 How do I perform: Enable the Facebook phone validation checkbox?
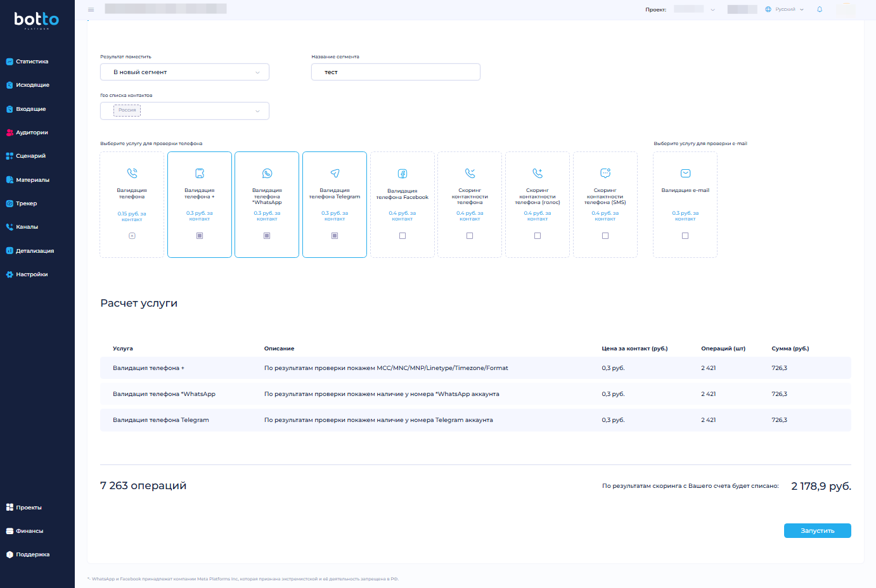pyautogui.click(x=403, y=236)
